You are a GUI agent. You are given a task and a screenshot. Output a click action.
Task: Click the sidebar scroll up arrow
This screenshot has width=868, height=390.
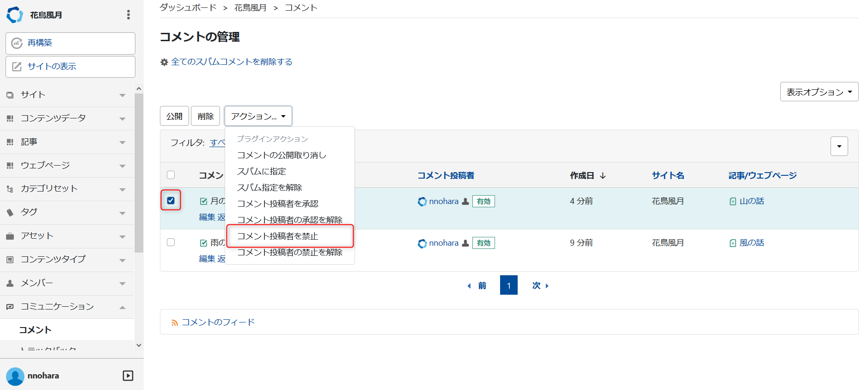[139, 88]
